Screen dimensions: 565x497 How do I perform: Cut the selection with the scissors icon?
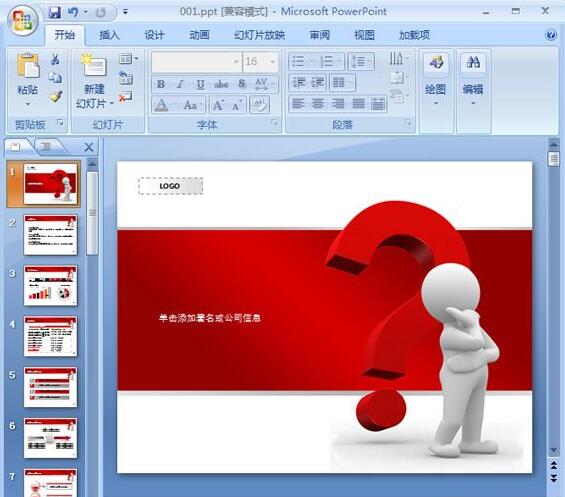(55, 59)
